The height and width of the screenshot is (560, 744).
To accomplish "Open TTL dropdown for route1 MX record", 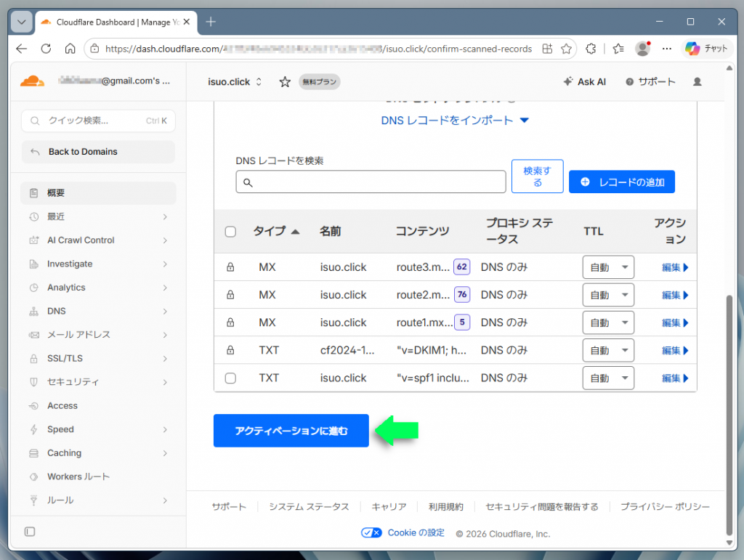I will tap(608, 322).
